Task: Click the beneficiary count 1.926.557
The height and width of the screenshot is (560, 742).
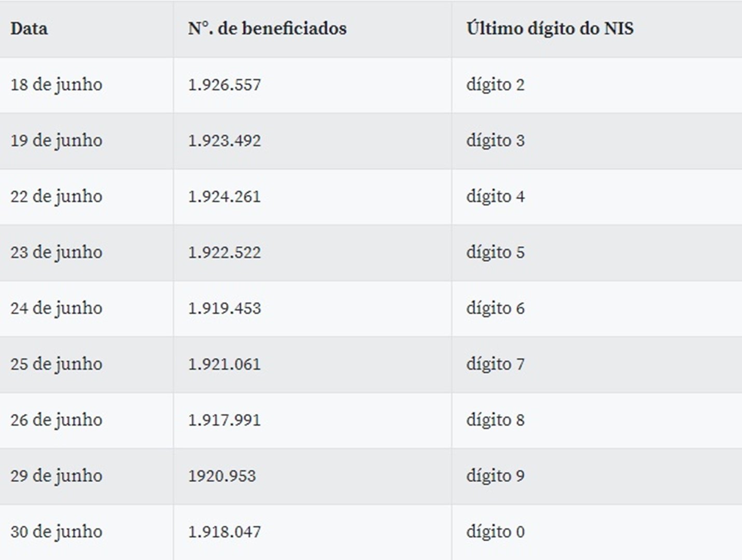Action: tap(224, 85)
